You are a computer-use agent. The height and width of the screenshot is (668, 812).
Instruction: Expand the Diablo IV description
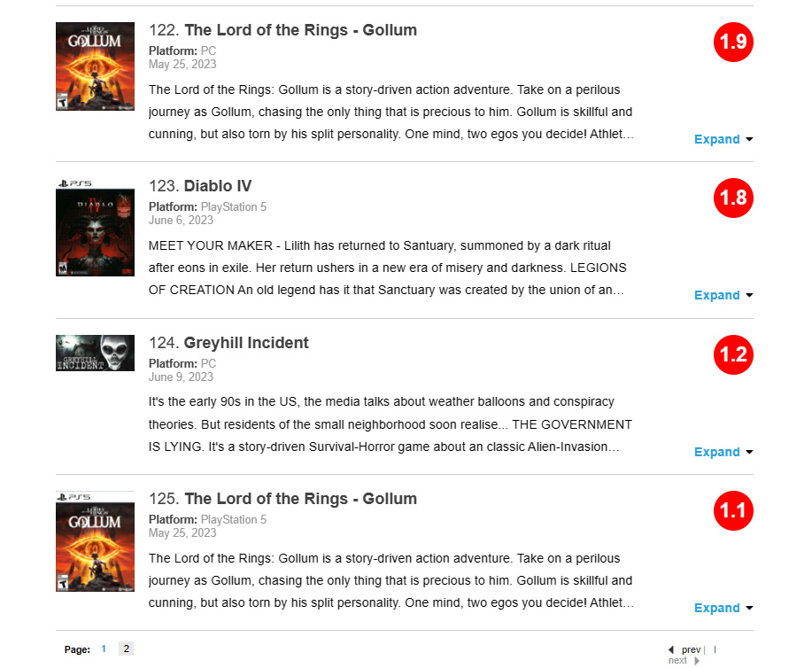[723, 295]
